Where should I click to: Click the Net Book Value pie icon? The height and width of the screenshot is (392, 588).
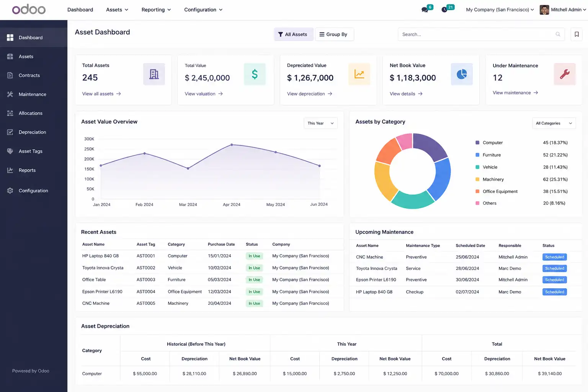[x=462, y=74]
